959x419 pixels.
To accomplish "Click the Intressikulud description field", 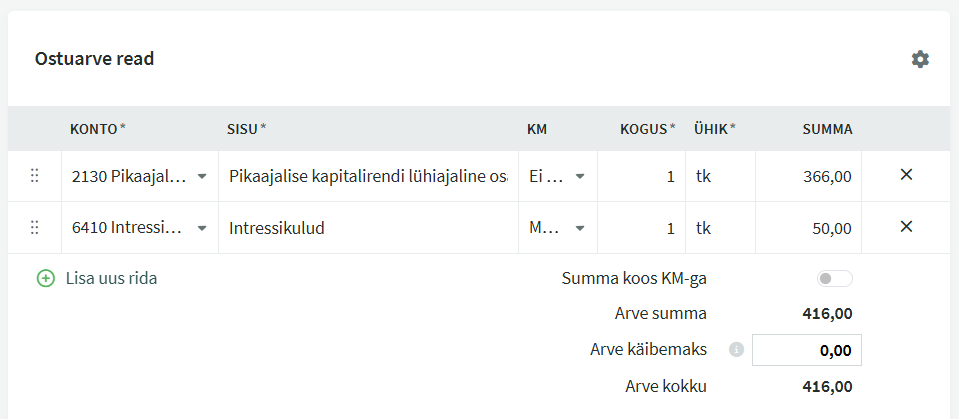I will pos(368,228).
